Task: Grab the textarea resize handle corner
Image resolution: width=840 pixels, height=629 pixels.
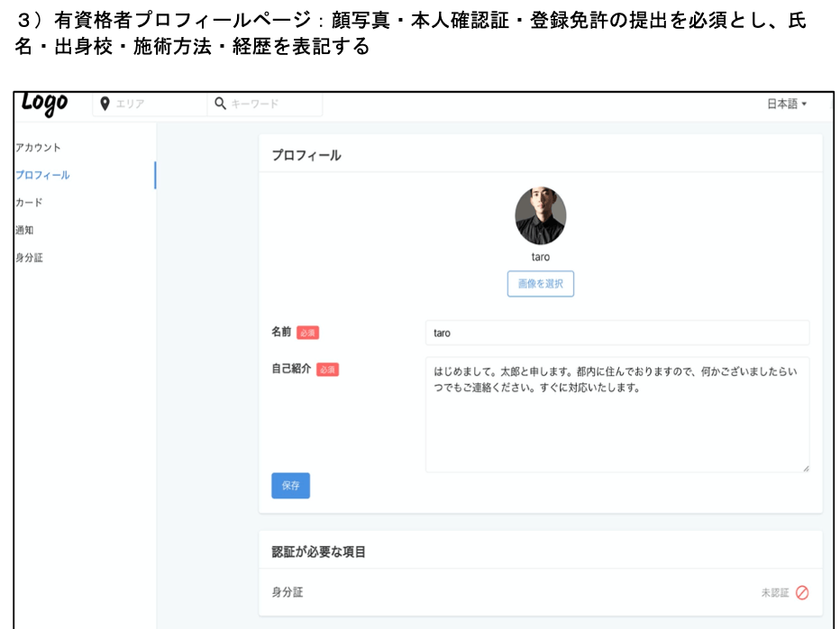Action: (x=805, y=468)
